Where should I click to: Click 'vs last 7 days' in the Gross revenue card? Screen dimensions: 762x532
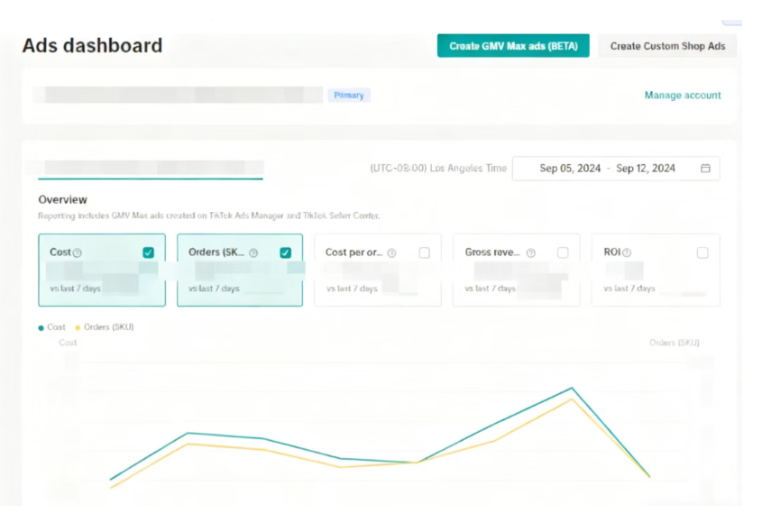click(x=491, y=289)
